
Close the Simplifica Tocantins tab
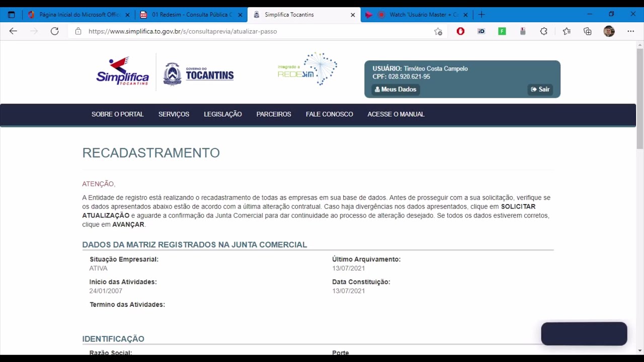[353, 15]
